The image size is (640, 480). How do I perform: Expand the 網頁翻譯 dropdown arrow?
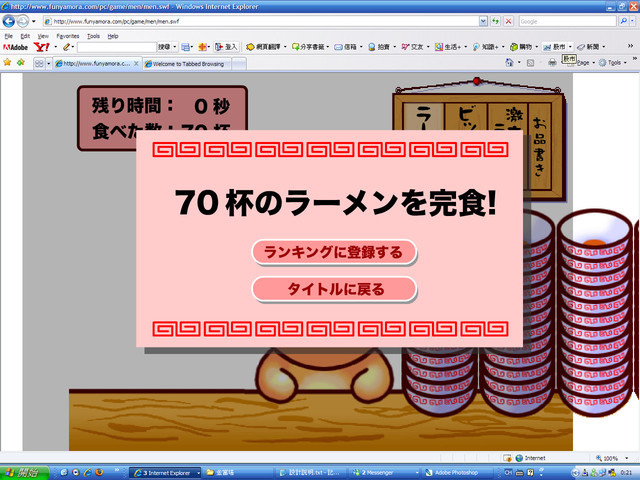point(285,47)
